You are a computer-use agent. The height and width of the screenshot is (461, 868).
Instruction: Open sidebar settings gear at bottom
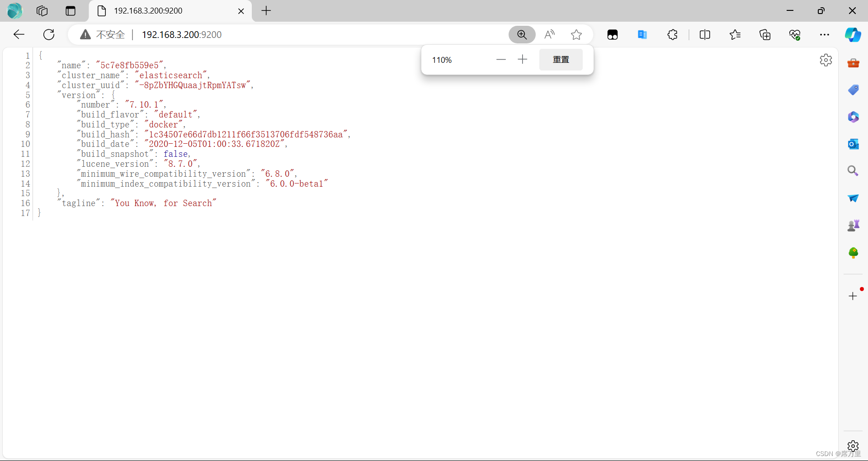(x=853, y=446)
